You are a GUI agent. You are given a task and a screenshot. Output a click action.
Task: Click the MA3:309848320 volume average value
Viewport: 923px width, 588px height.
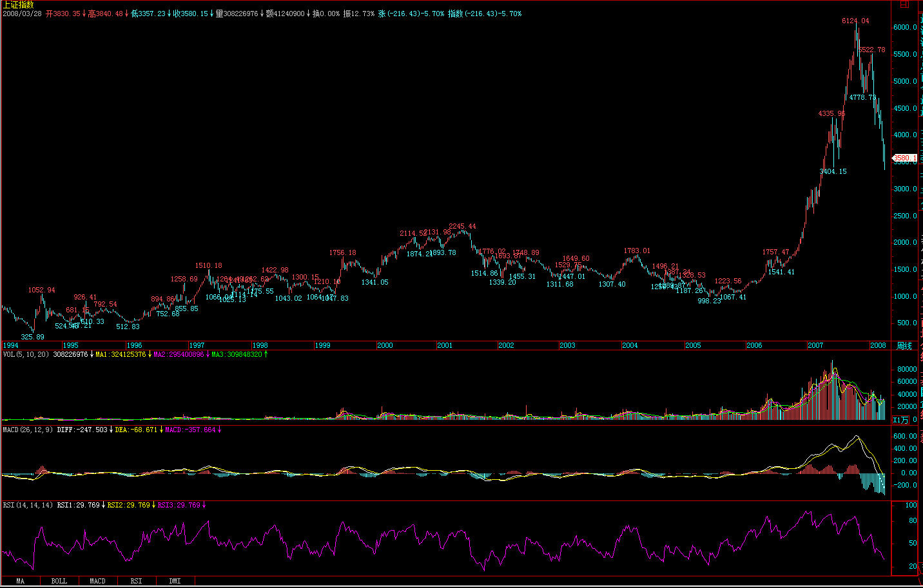237,355
